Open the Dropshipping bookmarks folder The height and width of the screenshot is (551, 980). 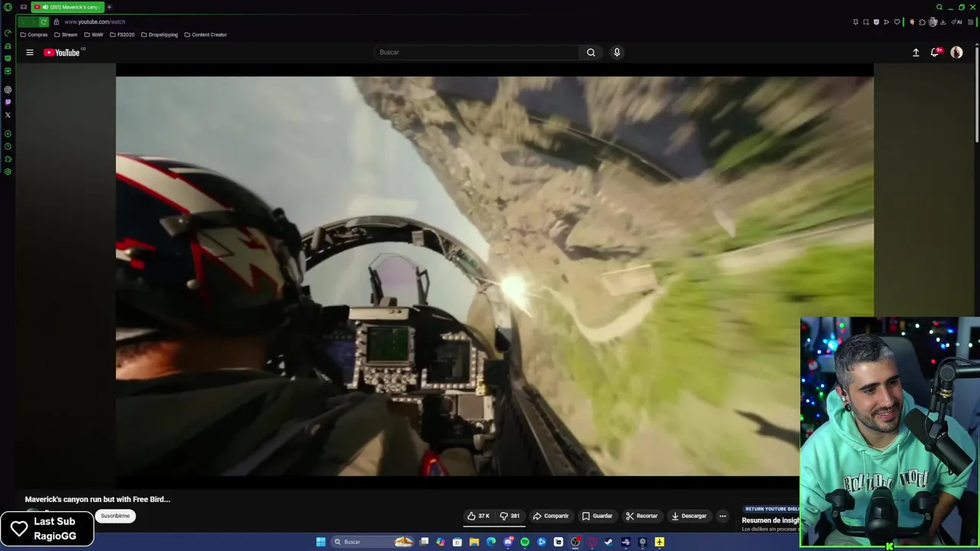point(159,34)
